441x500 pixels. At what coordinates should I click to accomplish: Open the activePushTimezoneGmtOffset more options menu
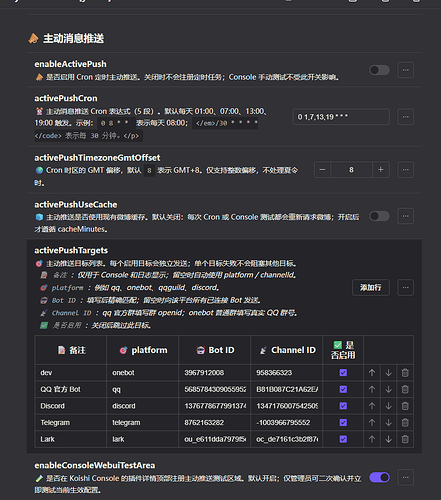pos(406,170)
